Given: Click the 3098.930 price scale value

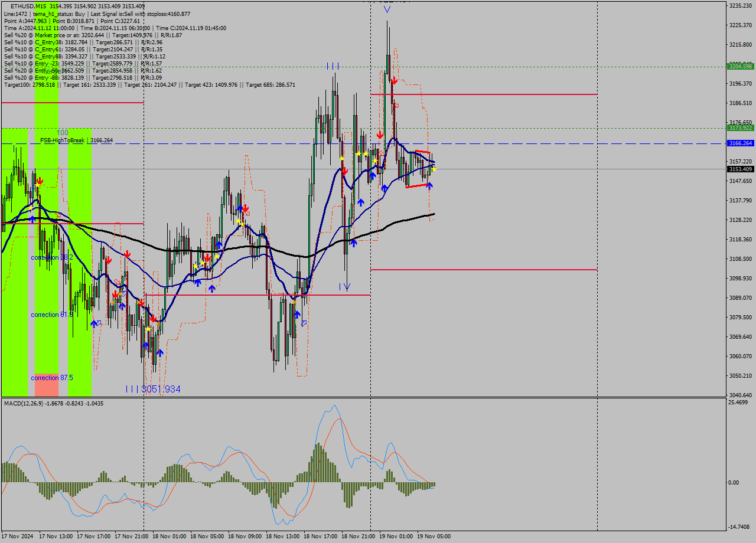Looking at the screenshot, I should (x=741, y=278).
